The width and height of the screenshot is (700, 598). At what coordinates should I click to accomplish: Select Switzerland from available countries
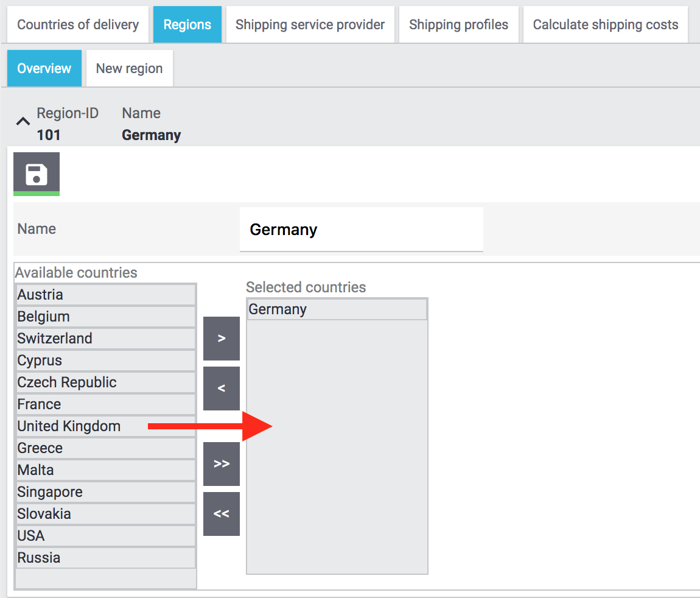click(x=55, y=339)
